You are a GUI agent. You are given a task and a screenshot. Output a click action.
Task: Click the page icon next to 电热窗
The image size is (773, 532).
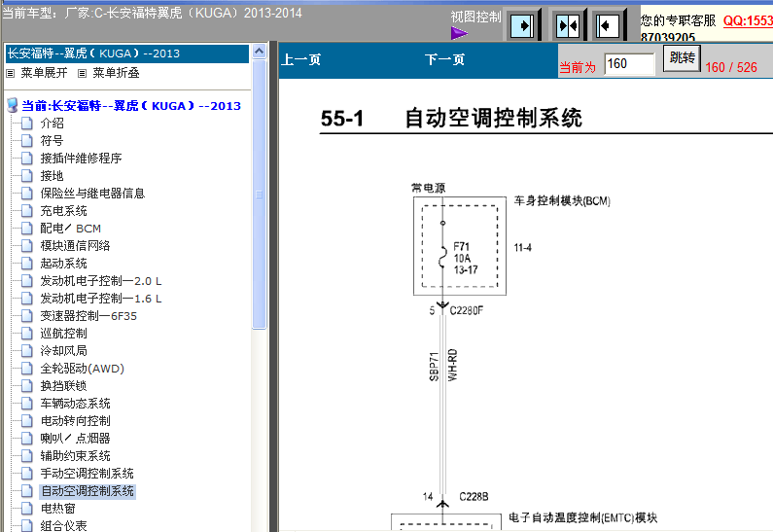[27, 509]
